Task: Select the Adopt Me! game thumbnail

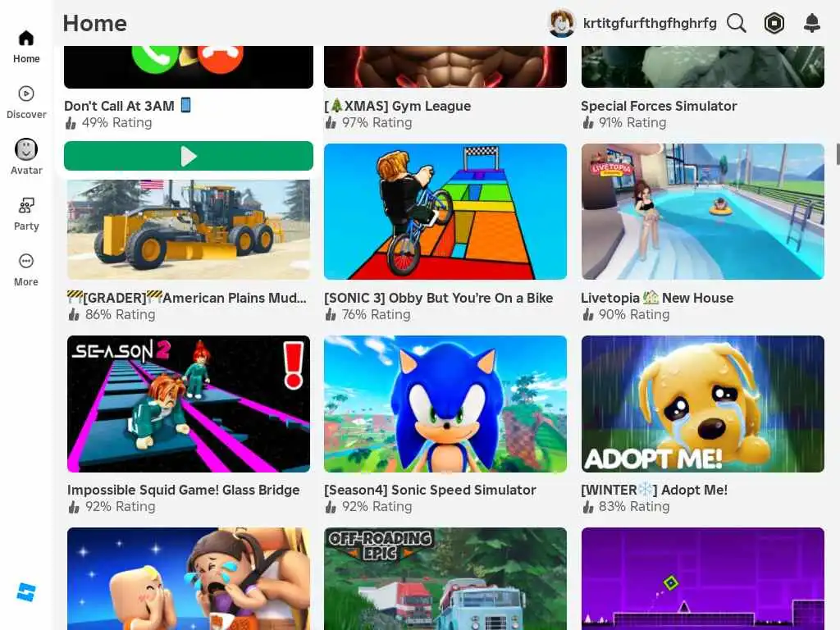Action: (703, 404)
